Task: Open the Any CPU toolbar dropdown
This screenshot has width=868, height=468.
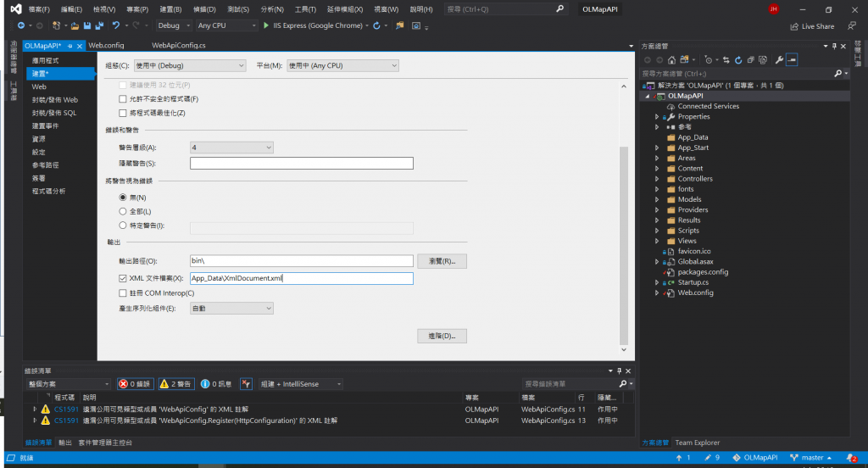Action: pyautogui.click(x=227, y=25)
